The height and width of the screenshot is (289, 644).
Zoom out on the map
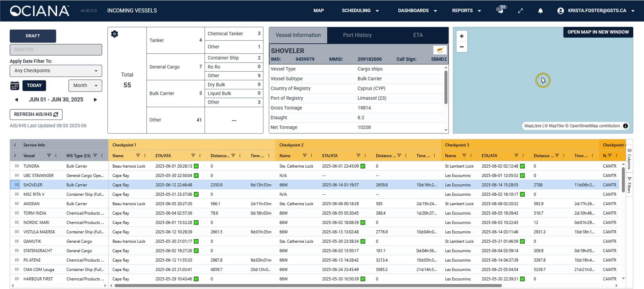(x=462, y=47)
